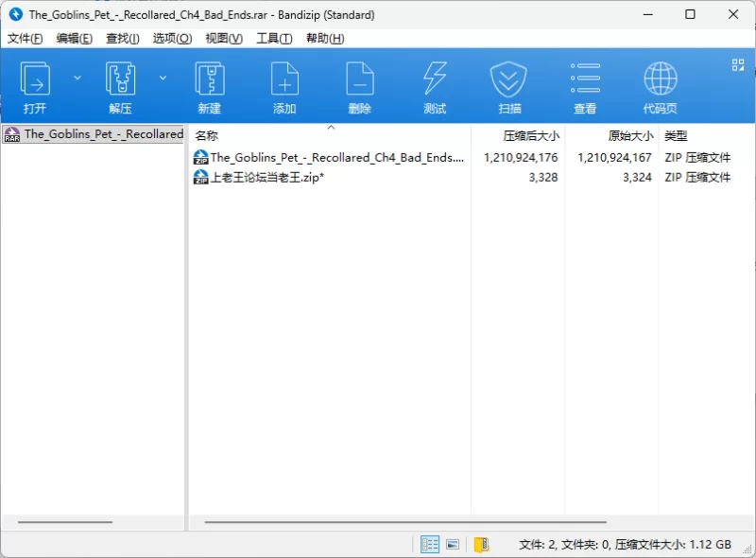Viewport: 756px width, 558px height.
Task: Maximize the Bandizip window
Action: (690, 14)
